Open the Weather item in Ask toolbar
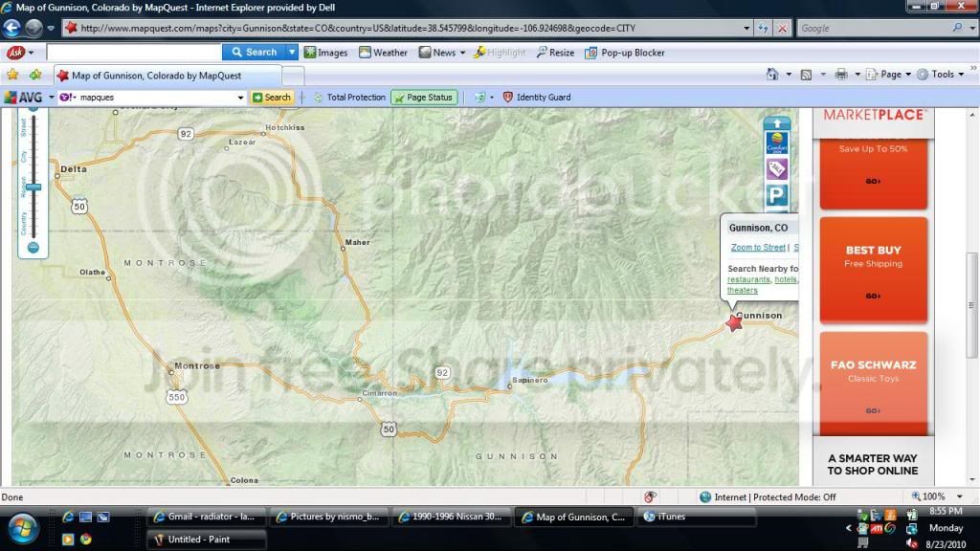This screenshot has width=980, height=551. pos(383,53)
